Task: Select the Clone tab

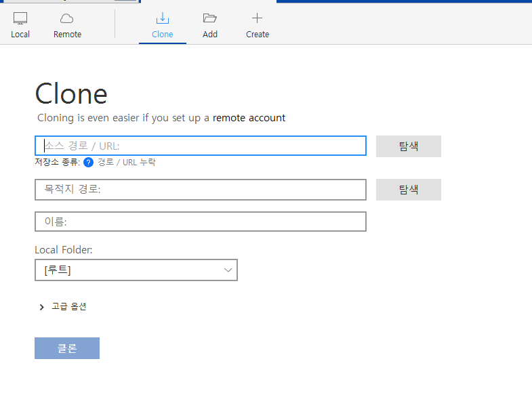Action: (x=163, y=26)
